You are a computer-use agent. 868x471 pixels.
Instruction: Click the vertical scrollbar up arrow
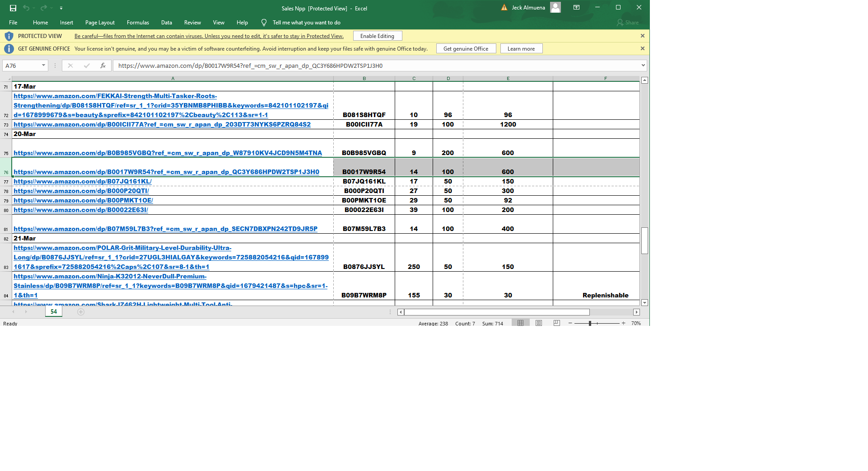coord(644,80)
